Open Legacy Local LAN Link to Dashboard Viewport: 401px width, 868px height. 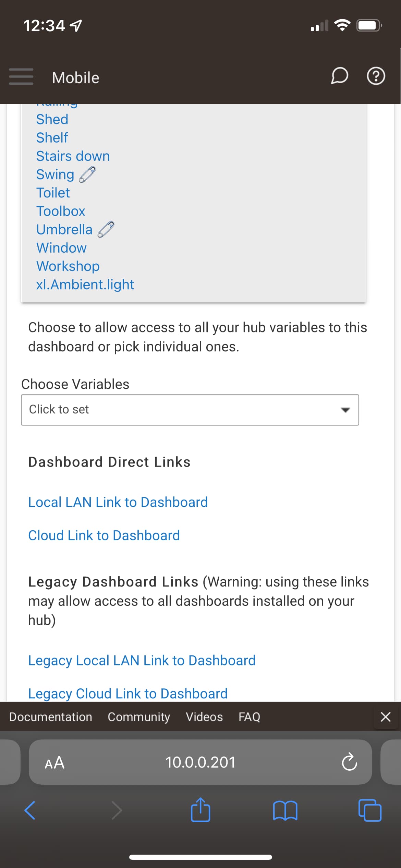coord(142,661)
